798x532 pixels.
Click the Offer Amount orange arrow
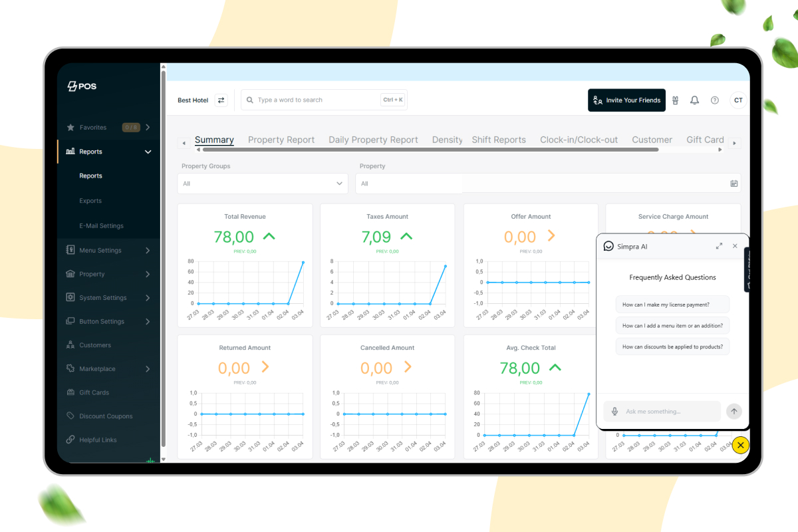551,236
